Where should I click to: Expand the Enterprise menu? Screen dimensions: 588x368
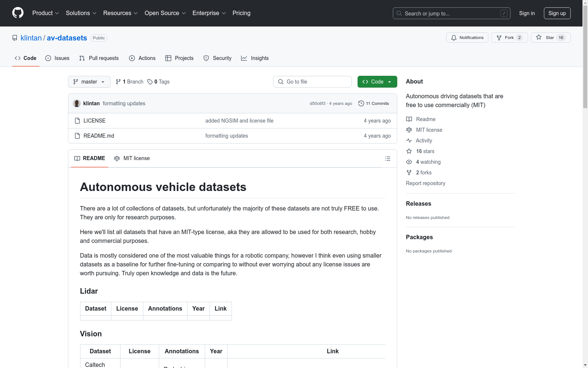point(209,13)
